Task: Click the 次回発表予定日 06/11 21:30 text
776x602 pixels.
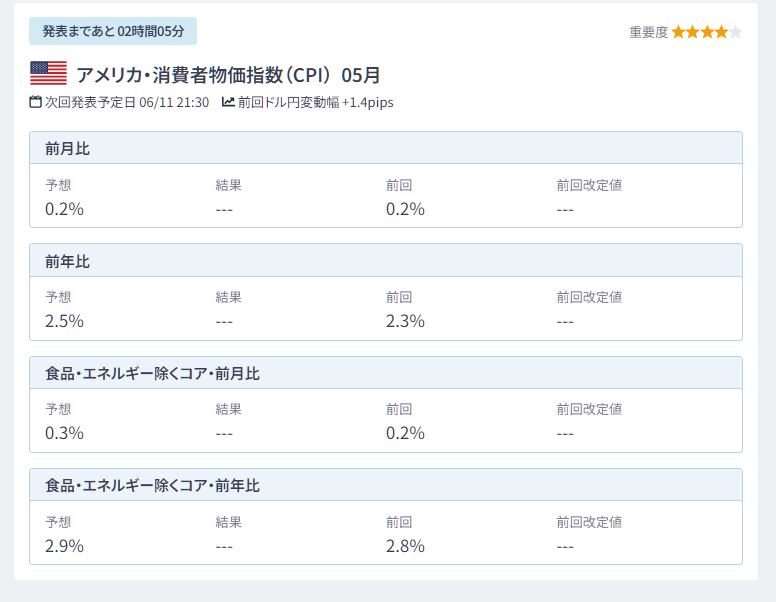Action: pos(127,102)
